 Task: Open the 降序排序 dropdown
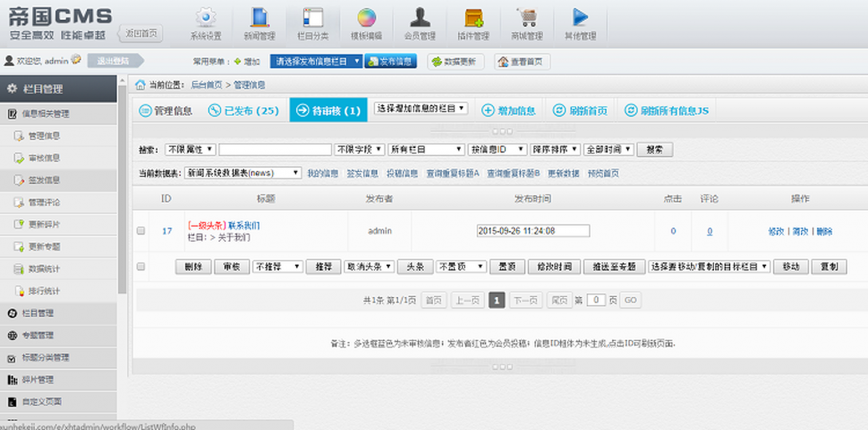point(555,149)
